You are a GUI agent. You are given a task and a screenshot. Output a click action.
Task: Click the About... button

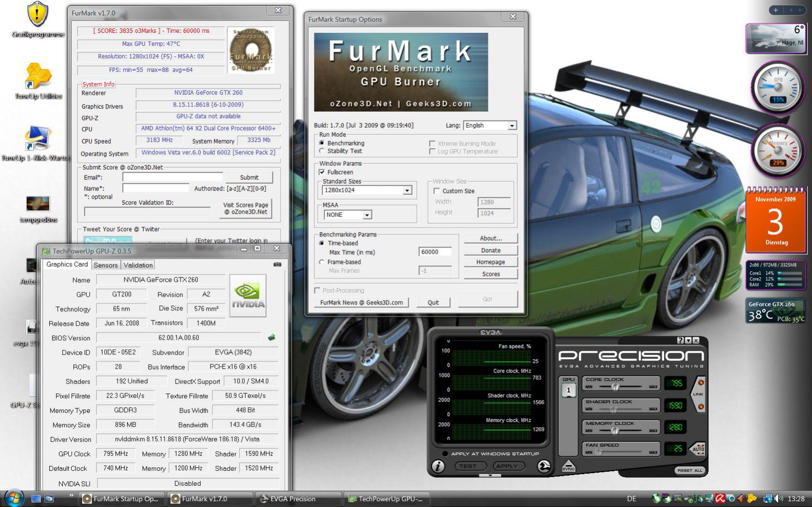[491, 238]
